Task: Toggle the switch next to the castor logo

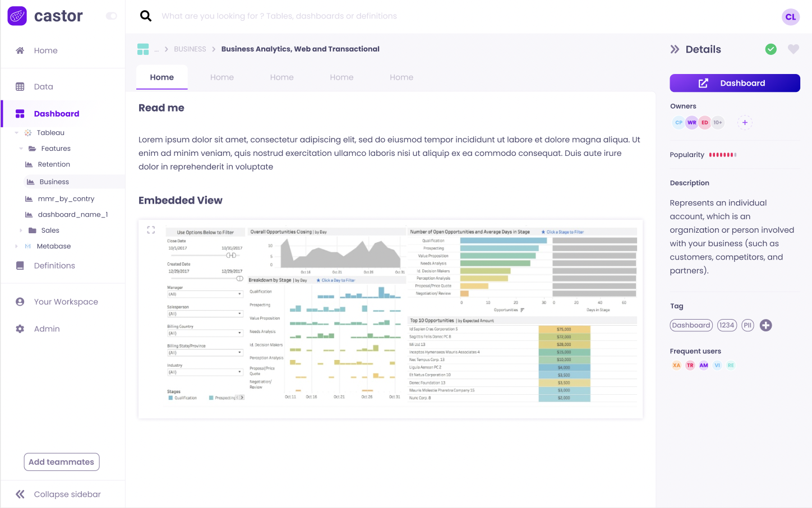Action: (x=112, y=16)
